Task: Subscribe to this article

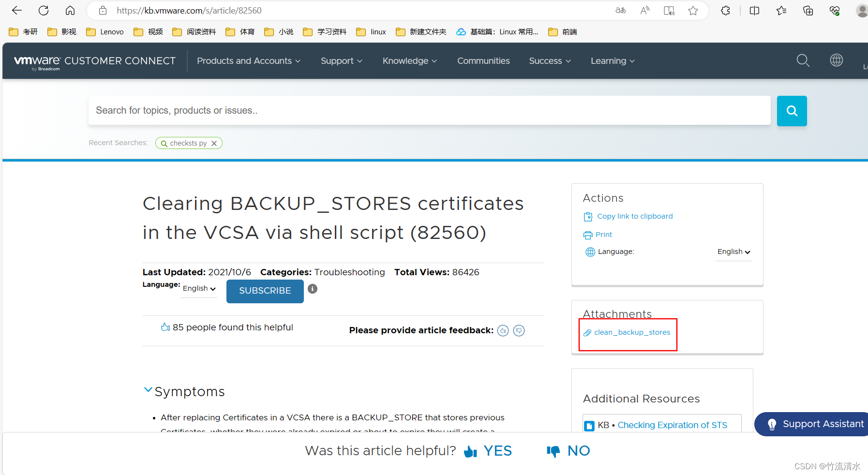Action: (265, 291)
